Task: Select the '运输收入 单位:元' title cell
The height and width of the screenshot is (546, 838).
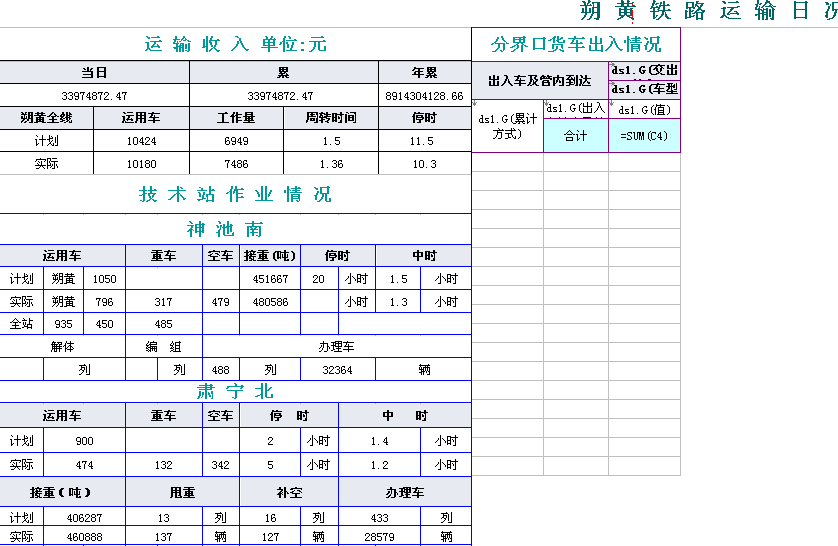Action: pos(235,44)
